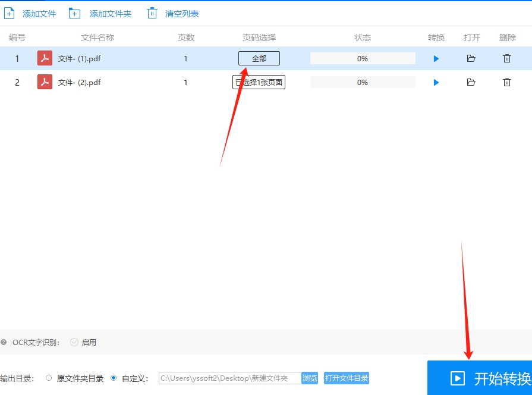
Task: Click the 页码选择 column header
Action: pyautogui.click(x=259, y=37)
